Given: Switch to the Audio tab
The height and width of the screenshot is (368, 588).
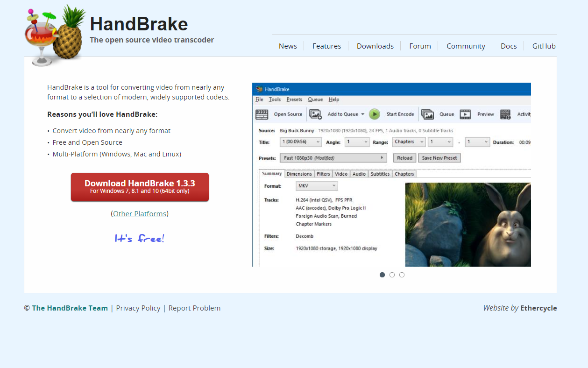Looking at the screenshot, I should click(359, 174).
